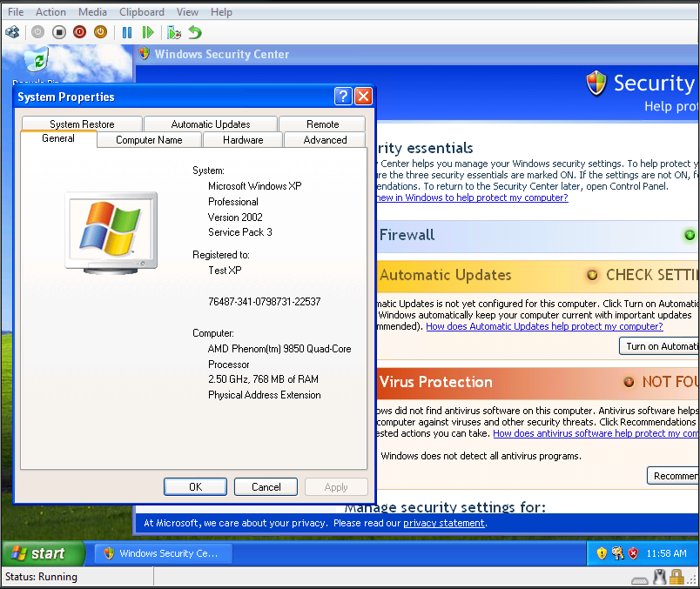Viewport: 700px width, 589px height.
Task: Revert the VM with the green arrow icon
Action: [195, 32]
